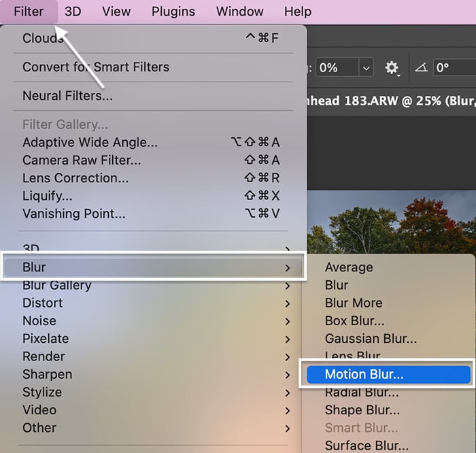
Task: Expand the Blur submenu
Action: [153, 267]
